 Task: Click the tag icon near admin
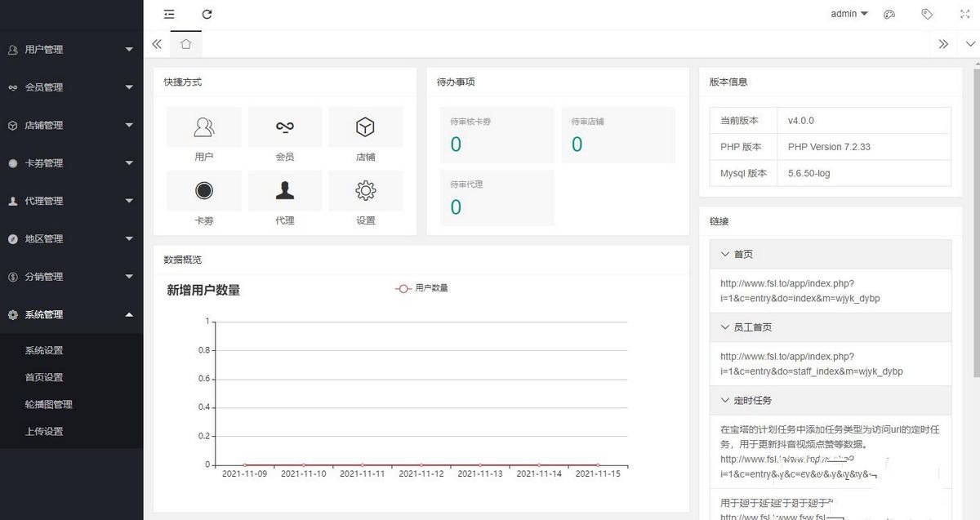[927, 14]
